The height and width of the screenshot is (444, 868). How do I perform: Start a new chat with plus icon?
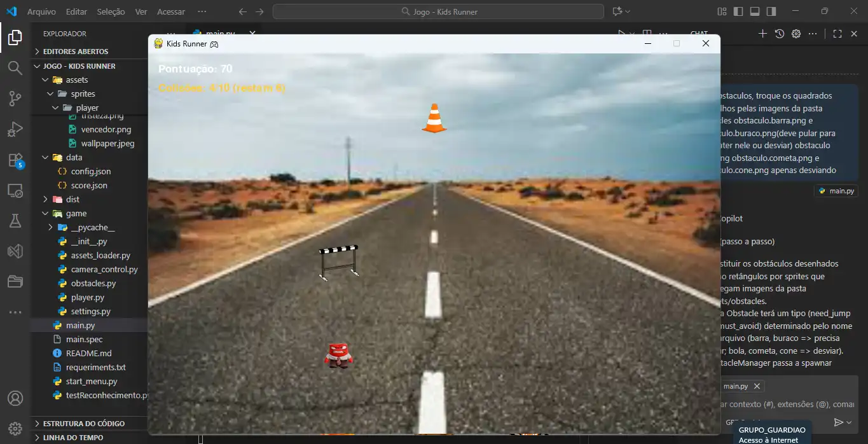tap(763, 34)
